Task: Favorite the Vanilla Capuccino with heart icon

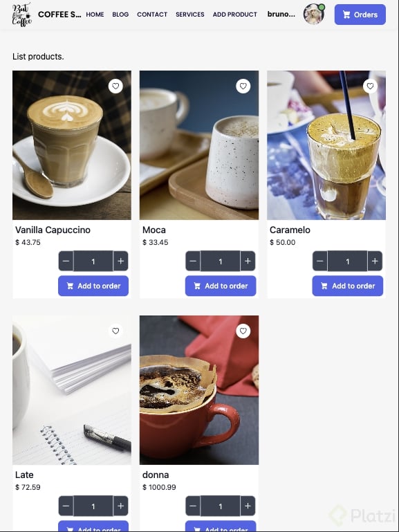Action: [x=115, y=86]
